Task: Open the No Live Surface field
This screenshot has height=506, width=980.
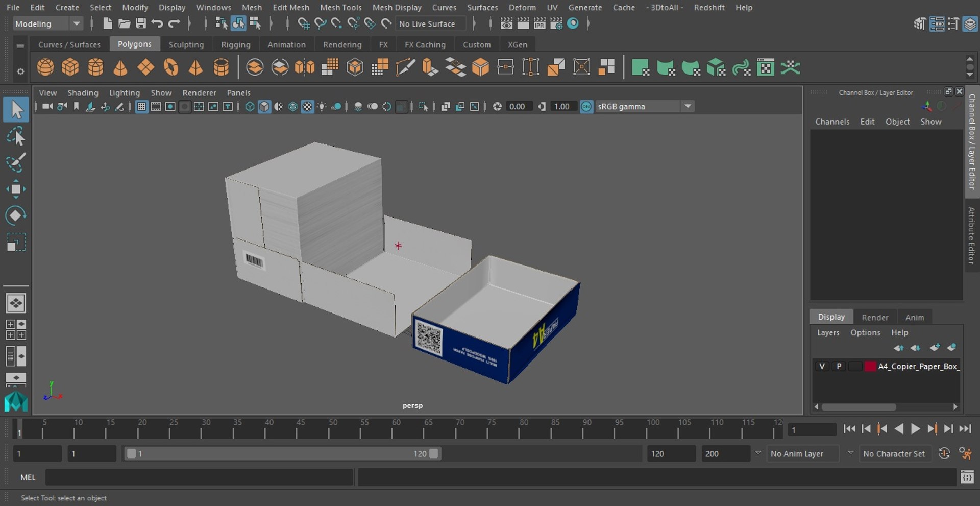Action: tap(431, 23)
